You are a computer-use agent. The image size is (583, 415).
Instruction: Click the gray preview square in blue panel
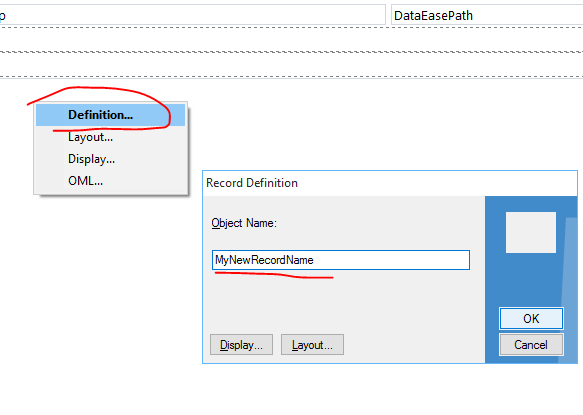(x=531, y=232)
